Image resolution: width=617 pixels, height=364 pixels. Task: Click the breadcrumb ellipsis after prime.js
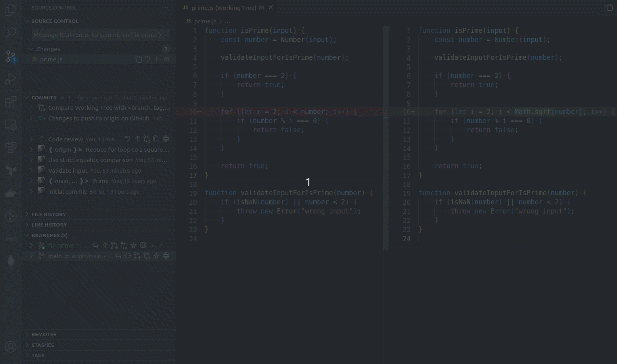click(227, 21)
